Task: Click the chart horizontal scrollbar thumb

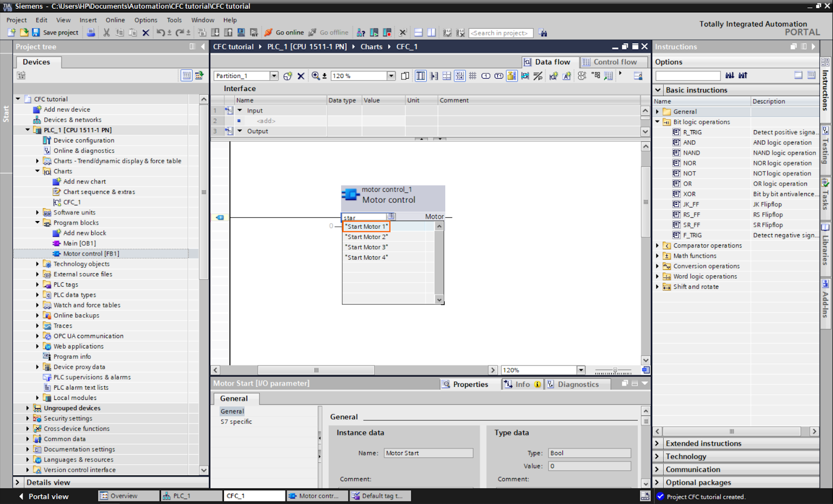Action: tap(316, 370)
